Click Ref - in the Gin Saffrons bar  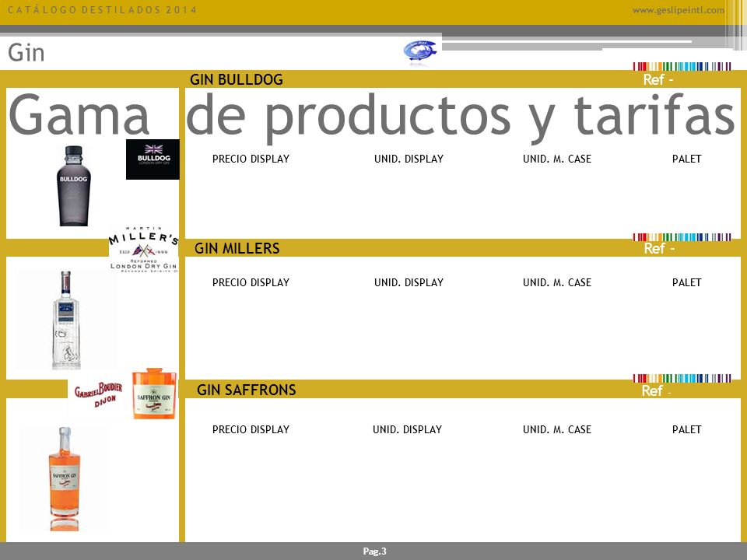coord(657,390)
